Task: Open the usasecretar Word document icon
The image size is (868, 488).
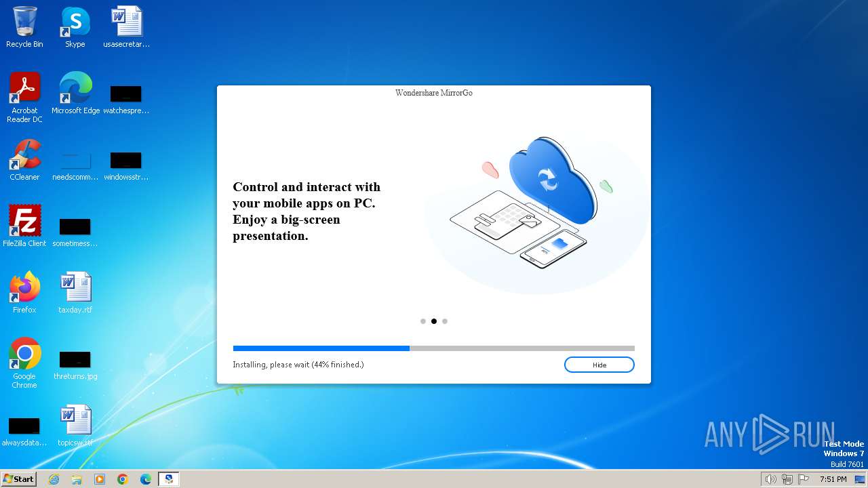Action: pos(126,27)
